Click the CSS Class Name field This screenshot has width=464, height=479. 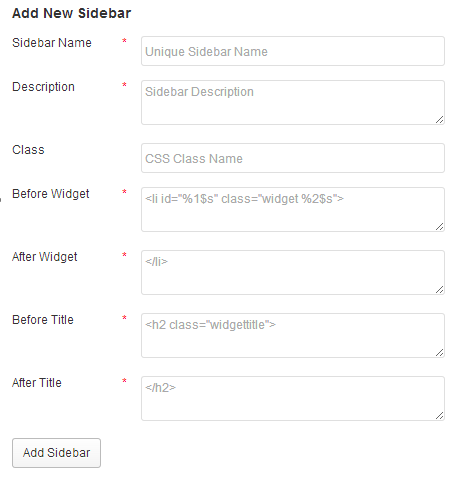pyautogui.click(x=293, y=158)
